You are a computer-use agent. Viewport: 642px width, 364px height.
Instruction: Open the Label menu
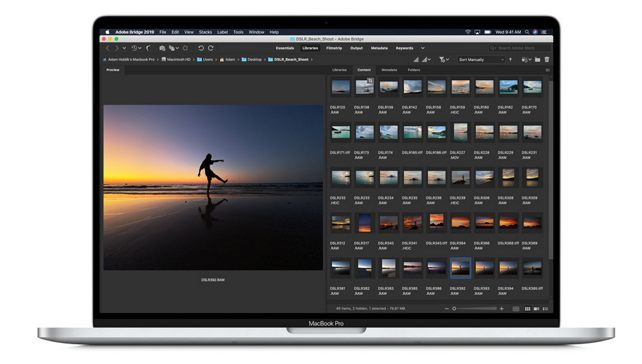tap(223, 32)
